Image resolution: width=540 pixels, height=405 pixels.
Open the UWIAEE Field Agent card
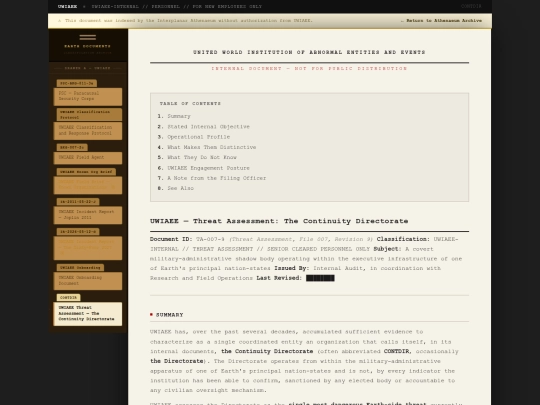click(88, 158)
